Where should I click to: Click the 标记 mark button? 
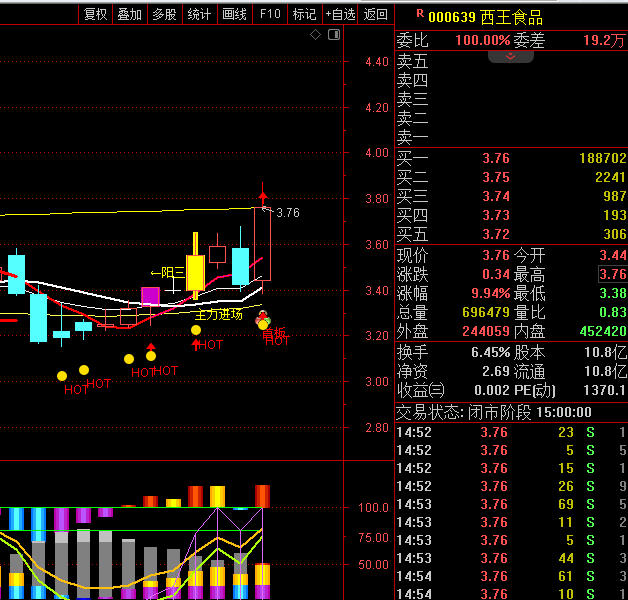pos(304,14)
